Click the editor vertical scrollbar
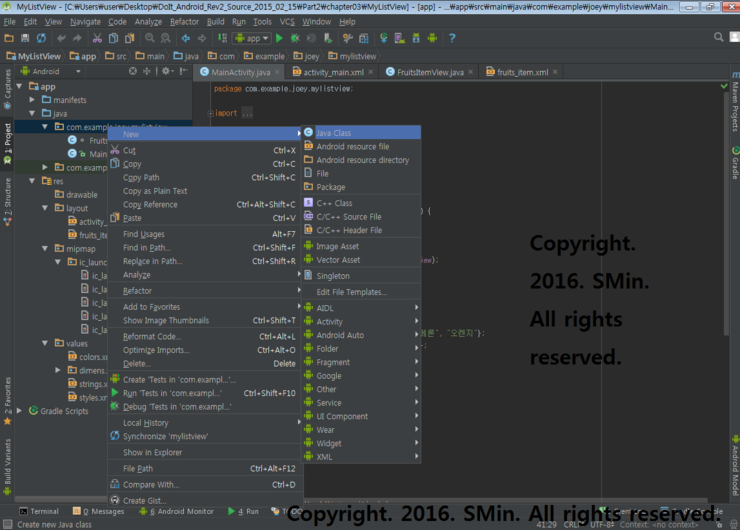Viewport: 740px width, 530px height. [726, 213]
